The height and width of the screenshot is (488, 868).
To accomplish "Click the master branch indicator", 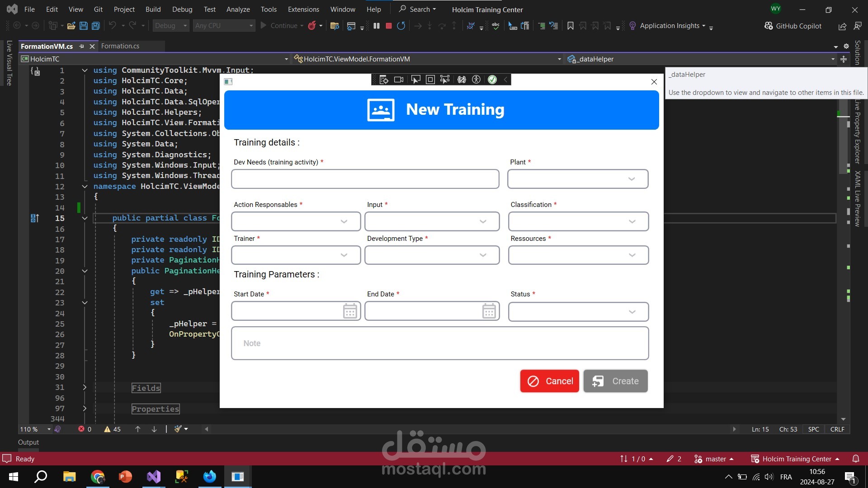I will pyautogui.click(x=713, y=459).
